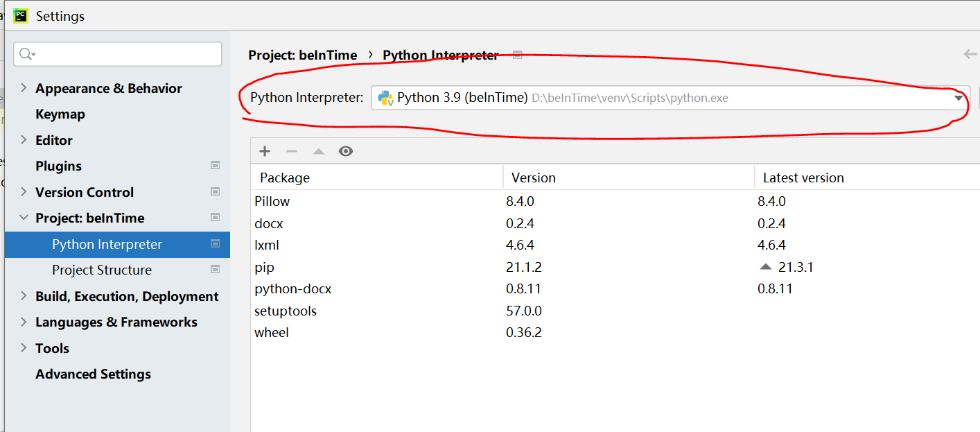The height and width of the screenshot is (432, 980).
Task: Select the pip package row
Action: (x=265, y=267)
